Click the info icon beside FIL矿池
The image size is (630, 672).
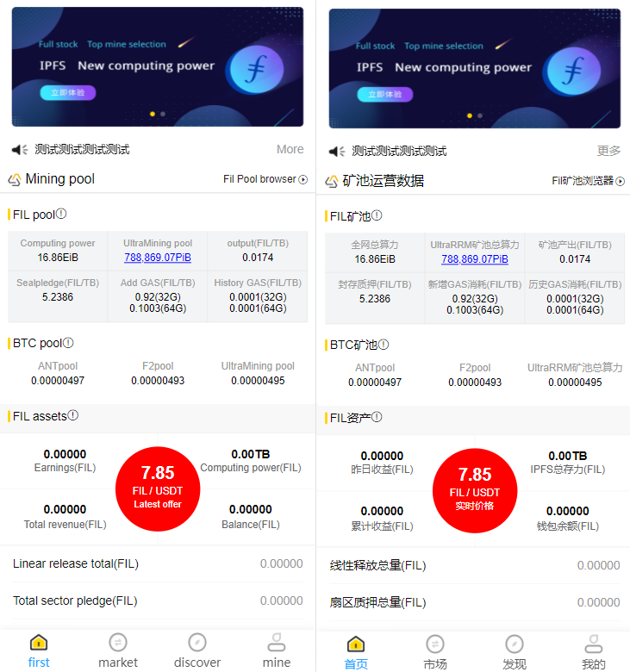tap(377, 215)
